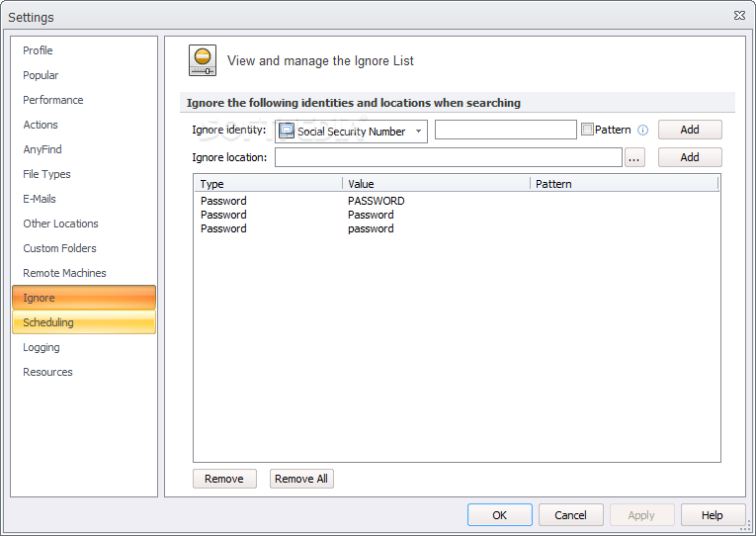Select the row with value PASSWORD
Screen dimensions: 756x536
coord(457,201)
